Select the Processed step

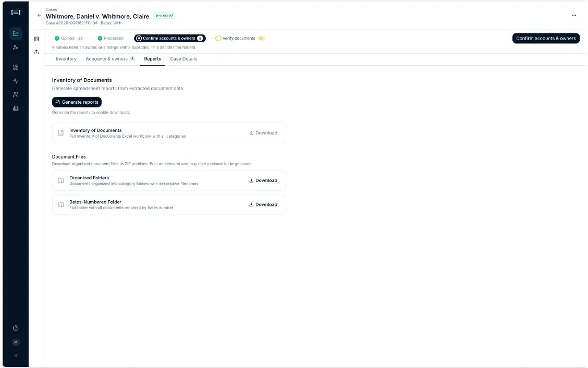coord(111,38)
